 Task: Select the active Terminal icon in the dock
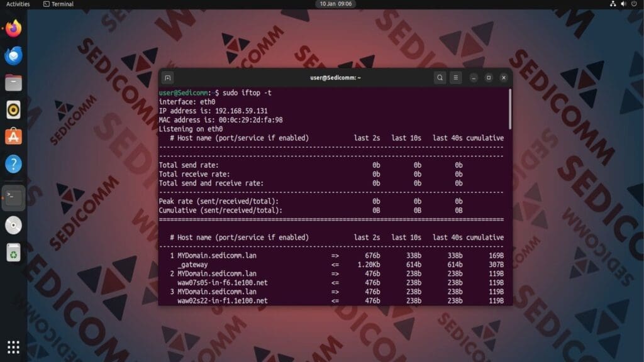click(13, 197)
